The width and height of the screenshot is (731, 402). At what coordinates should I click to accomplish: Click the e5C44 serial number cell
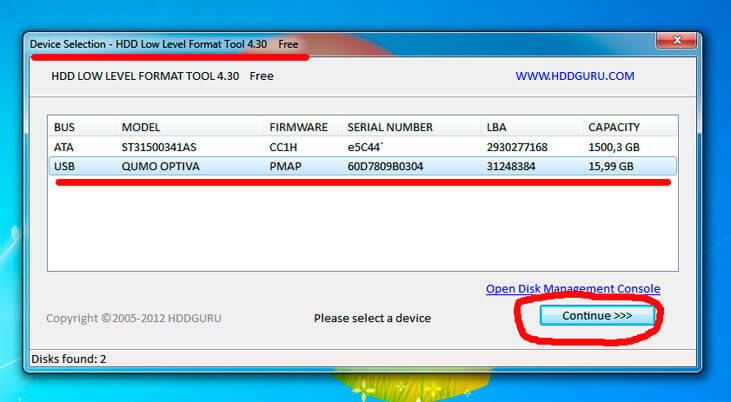click(x=365, y=147)
